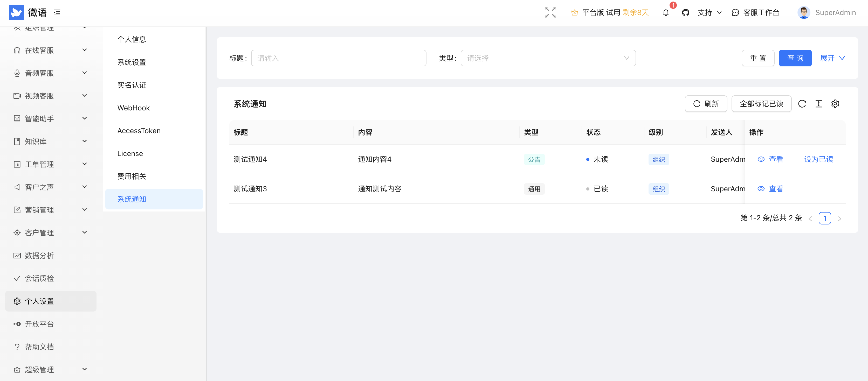Screen dimensions: 868x381
Task: Open the 类型 select dropdown
Action: (x=548, y=58)
